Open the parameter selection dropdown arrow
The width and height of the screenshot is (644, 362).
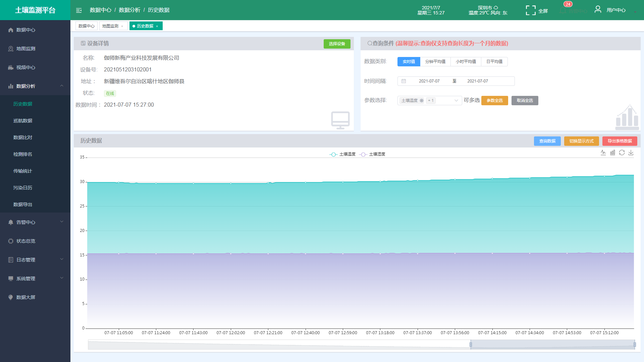coord(456,101)
